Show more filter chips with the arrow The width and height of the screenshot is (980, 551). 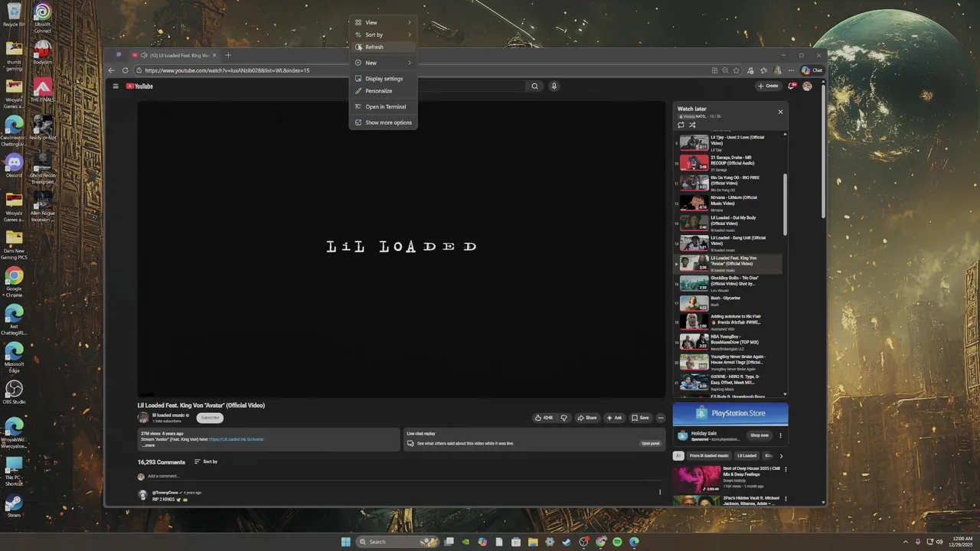point(781,456)
